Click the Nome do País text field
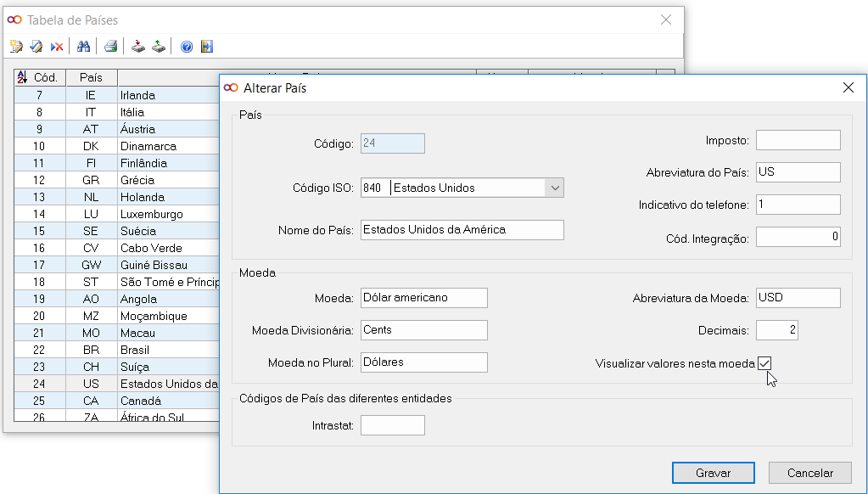The width and height of the screenshot is (868, 494). [x=462, y=230]
